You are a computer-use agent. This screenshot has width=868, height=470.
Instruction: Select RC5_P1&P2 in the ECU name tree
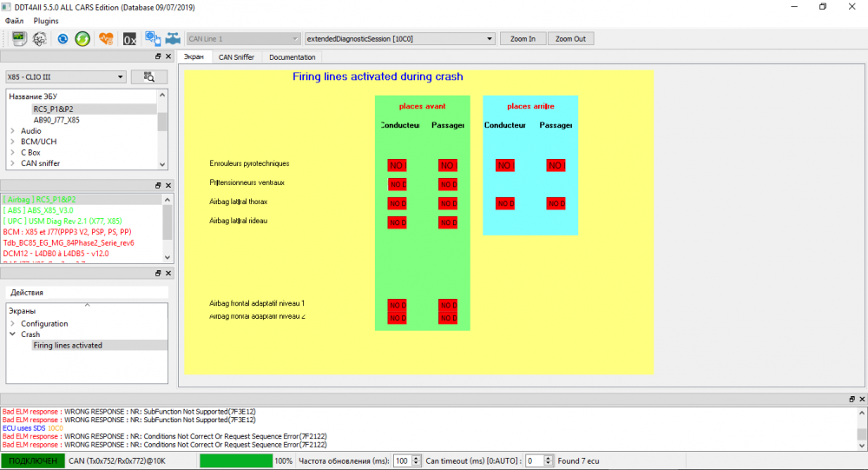click(53, 109)
